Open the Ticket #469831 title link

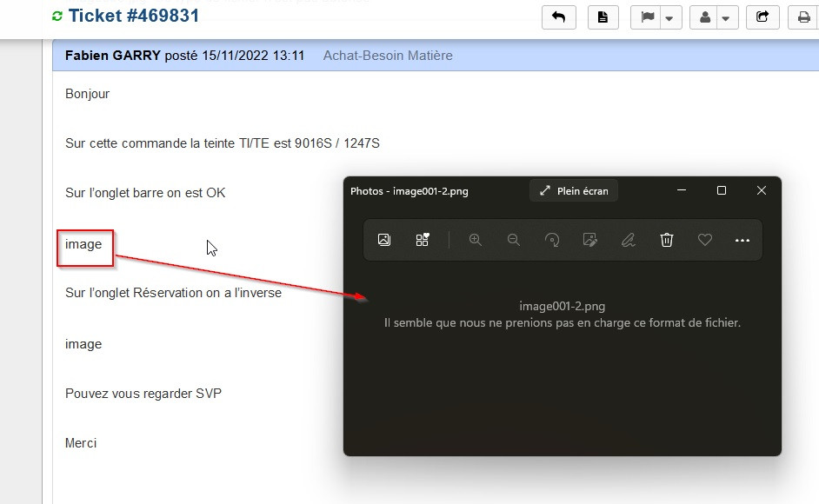(134, 16)
